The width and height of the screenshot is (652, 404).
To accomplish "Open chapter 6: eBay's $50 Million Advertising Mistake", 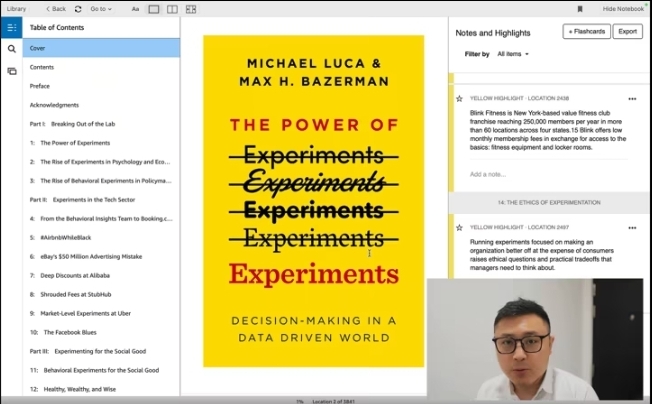I will [101, 256].
